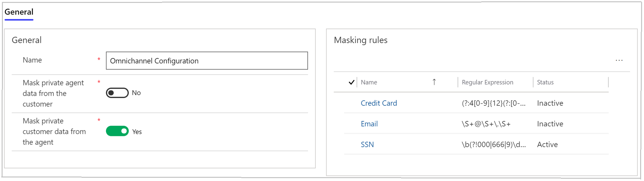Click Active status in SSN row
Image resolution: width=644 pixels, height=181 pixels.
click(x=547, y=145)
